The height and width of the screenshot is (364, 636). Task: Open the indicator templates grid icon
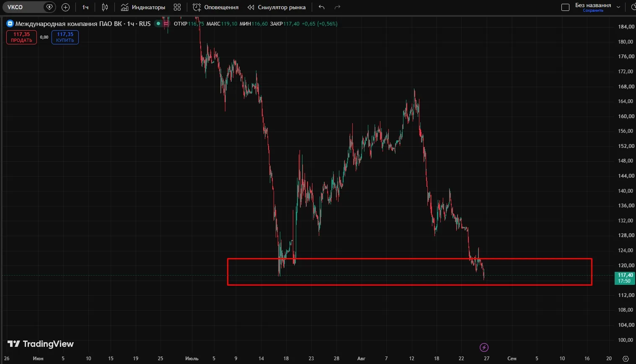pyautogui.click(x=177, y=7)
